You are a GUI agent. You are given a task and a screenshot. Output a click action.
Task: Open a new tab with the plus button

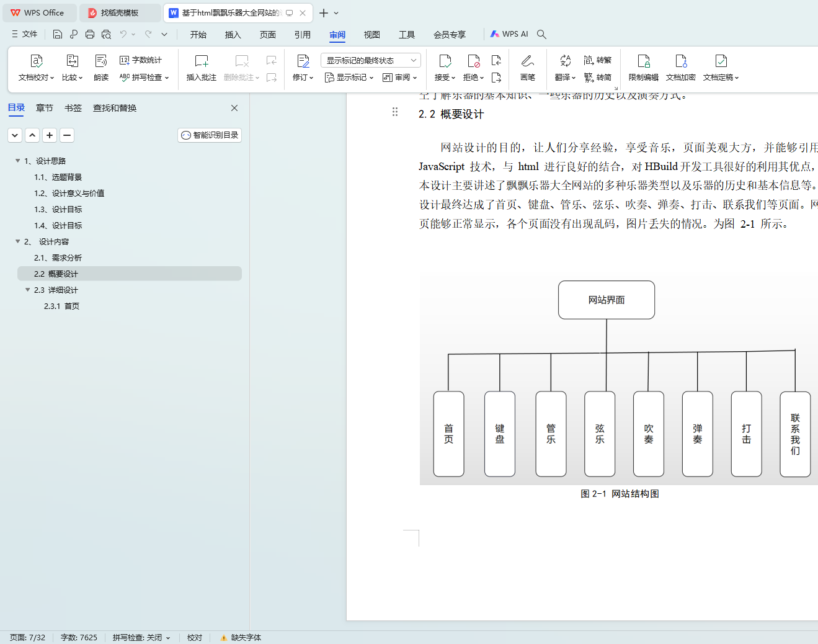click(324, 12)
